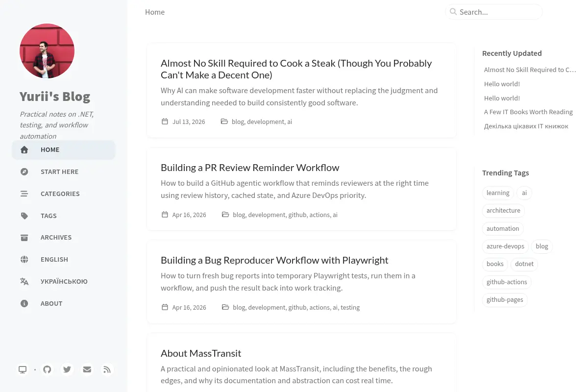Click the Home breadcrumb

(155, 12)
